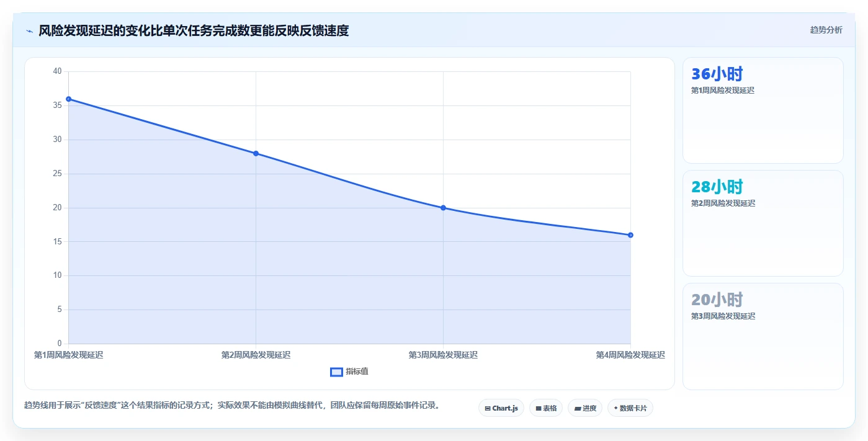
Task: Click the y-axis value 40
Action: 57,71
